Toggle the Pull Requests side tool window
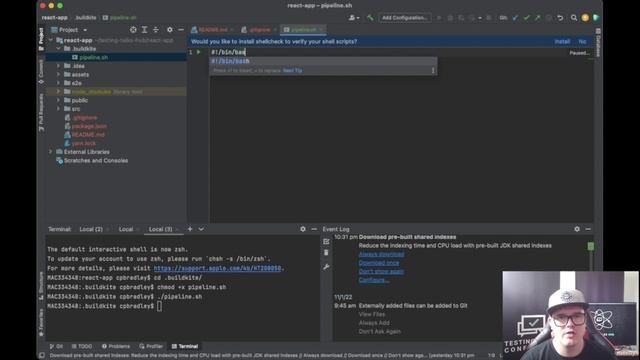The image size is (640, 360). point(41,112)
